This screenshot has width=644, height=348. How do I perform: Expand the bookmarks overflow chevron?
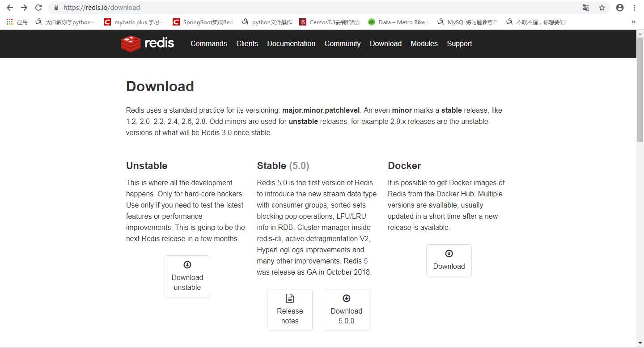(x=633, y=22)
